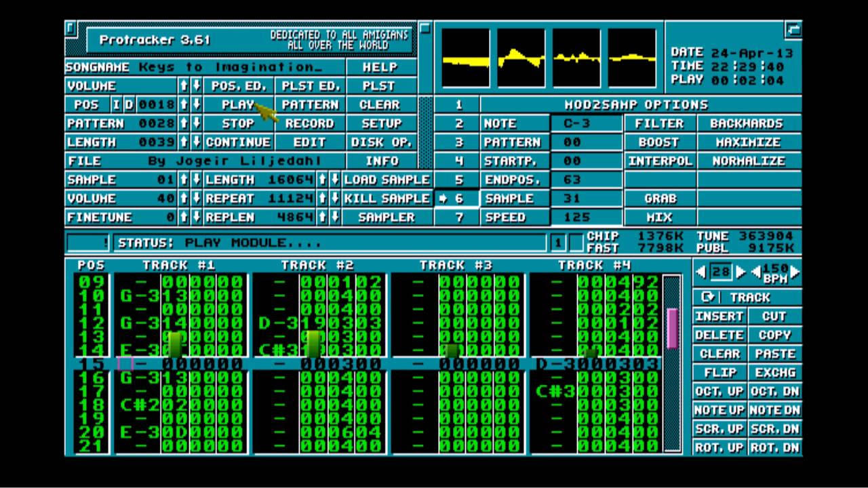The image size is (868, 488).
Task: Open the DISK OP. screen
Action: [x=382, y=143]
